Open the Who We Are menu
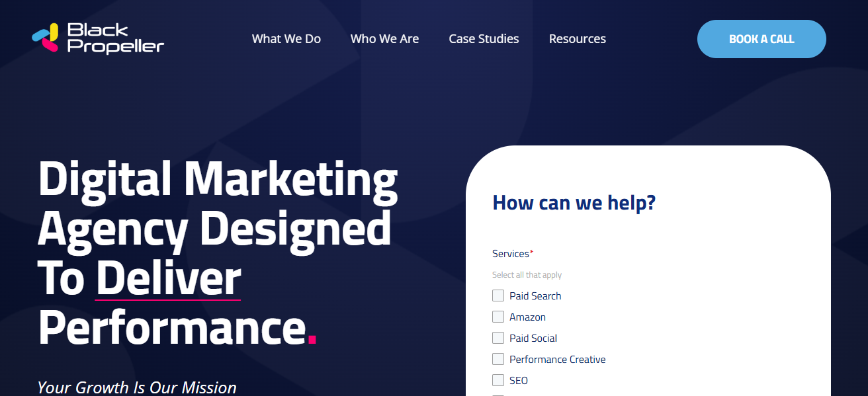 click(x=384, y=39)
